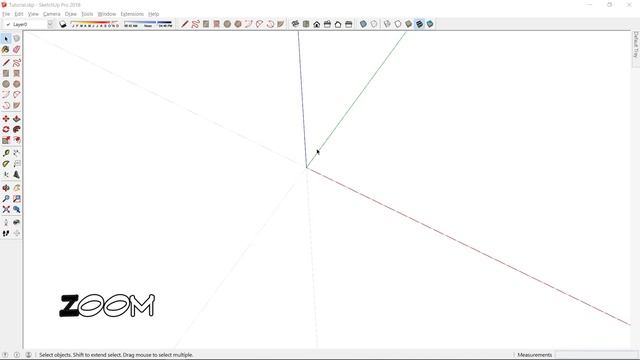The image size is (640, 360).
Task: Select the Text label tool
Action: tap(16, 164)
